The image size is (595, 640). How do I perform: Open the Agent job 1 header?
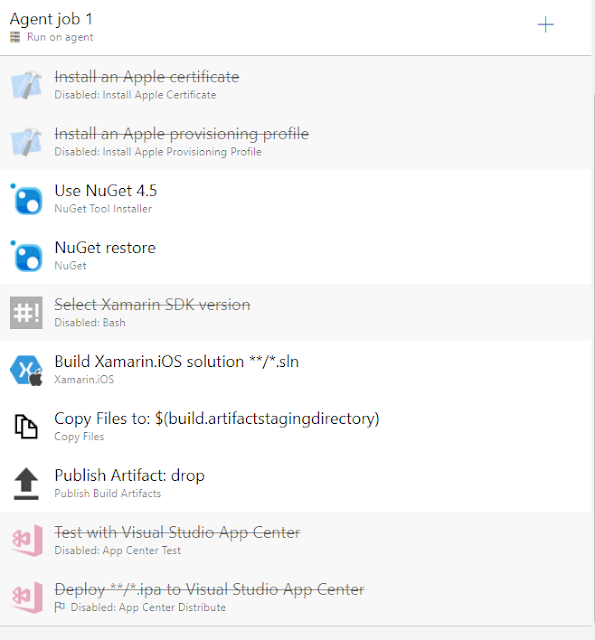(x=295, y=27)
